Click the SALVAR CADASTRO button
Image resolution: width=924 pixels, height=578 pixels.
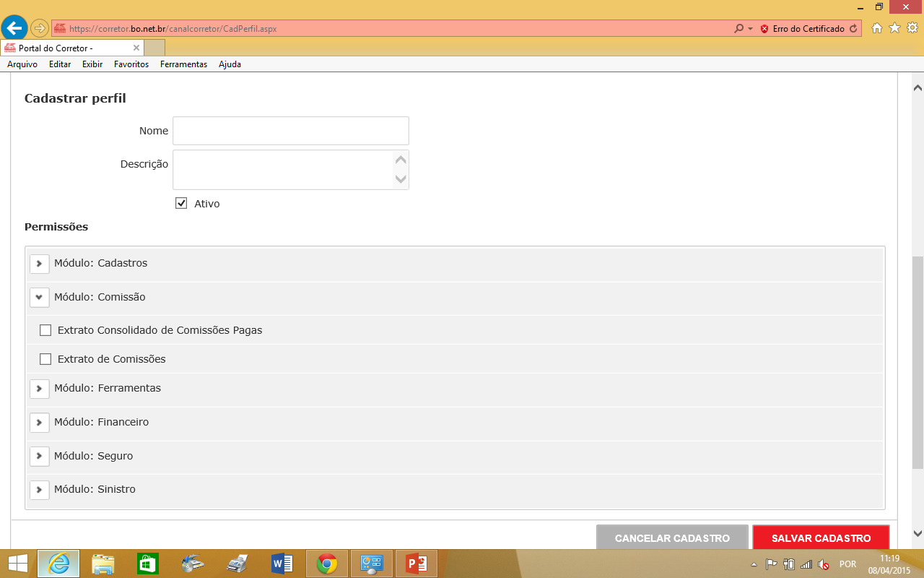(821, 538)
